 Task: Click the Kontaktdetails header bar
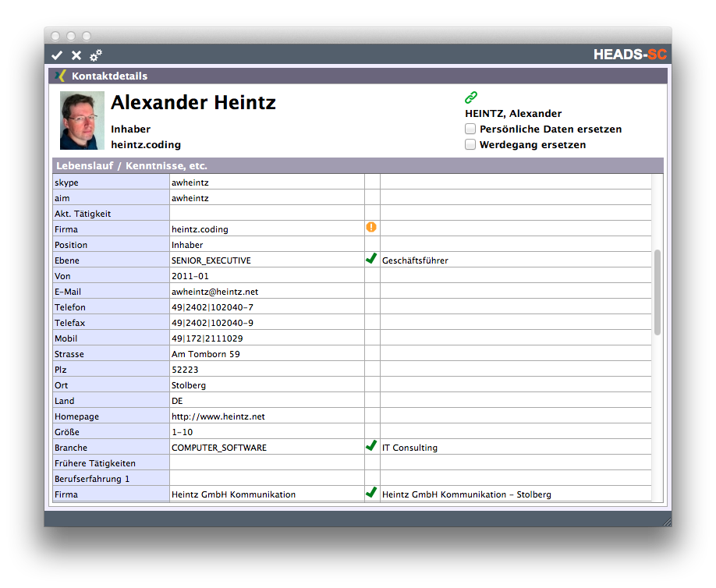point(357,76)
